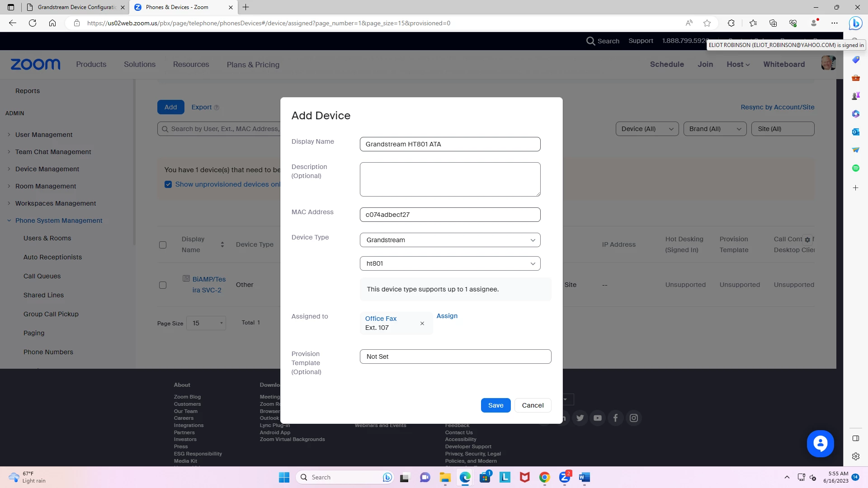Click the browser extensions puzzle icon
868x488 pixels.
[731, 23]
